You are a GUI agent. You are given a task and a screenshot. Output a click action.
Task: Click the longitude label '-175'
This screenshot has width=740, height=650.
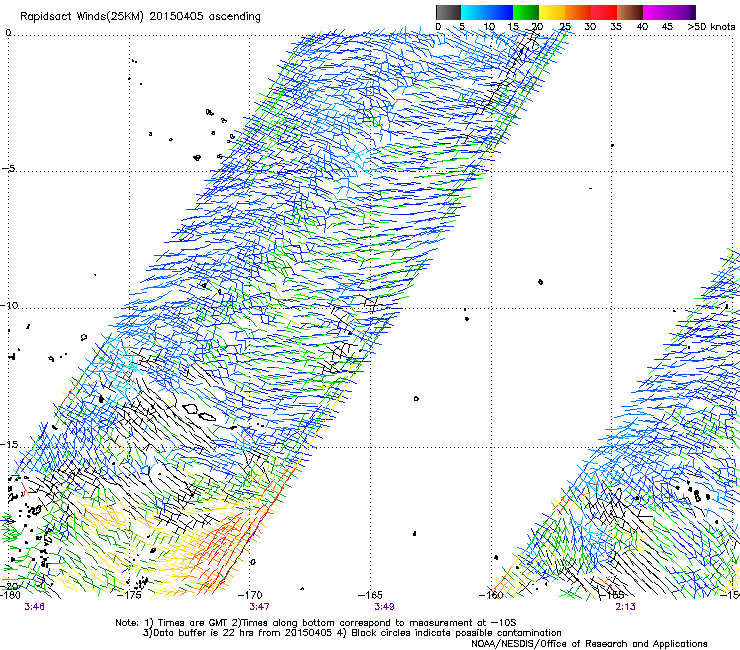pos(129,595)
